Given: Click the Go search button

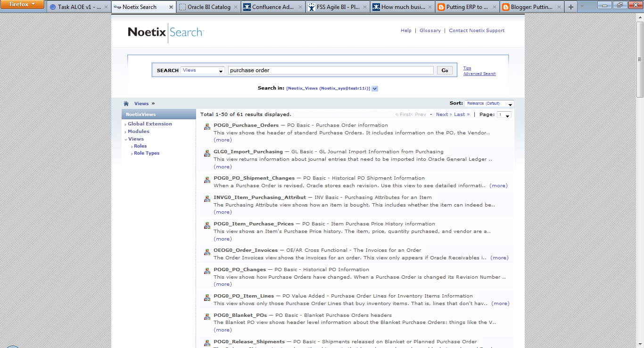Looking at the screenshot, I should pyautogui.click(x=445, y=70).
